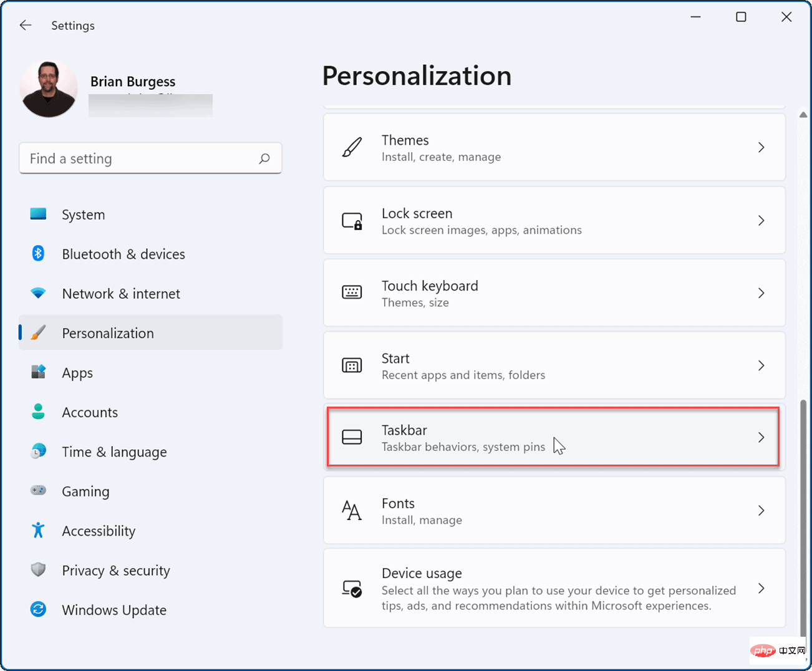Click 'Taskbar behaviors, system pins' text
812x671 pixels.
pyautogui.click(x=463, y=447)
